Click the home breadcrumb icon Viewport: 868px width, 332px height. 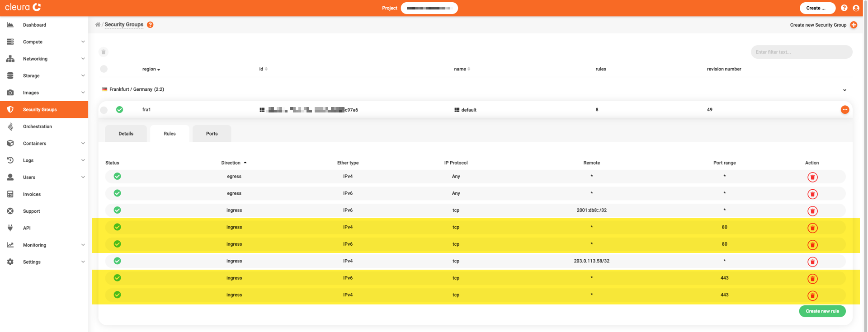point(98,25)
